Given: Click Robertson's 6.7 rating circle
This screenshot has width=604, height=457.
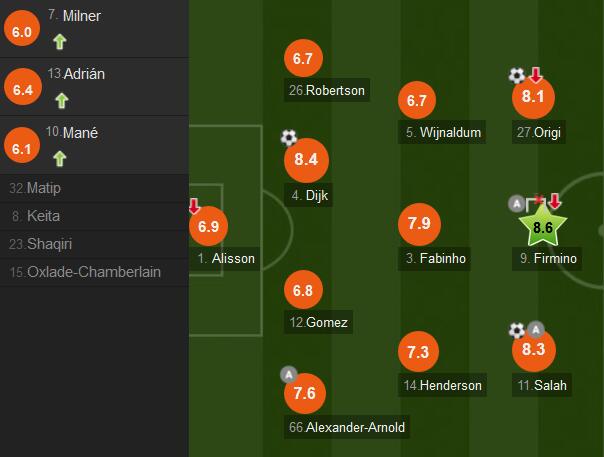Looking at the screenshot, I should 303,58.
